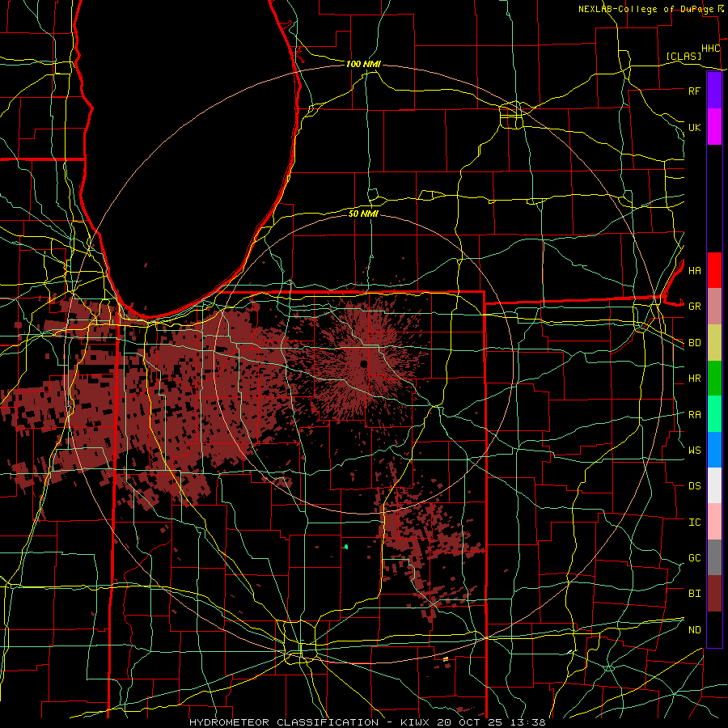Click the small yellow echo pixel near bottom
728x728 pixels.
[x=446, y=658]
